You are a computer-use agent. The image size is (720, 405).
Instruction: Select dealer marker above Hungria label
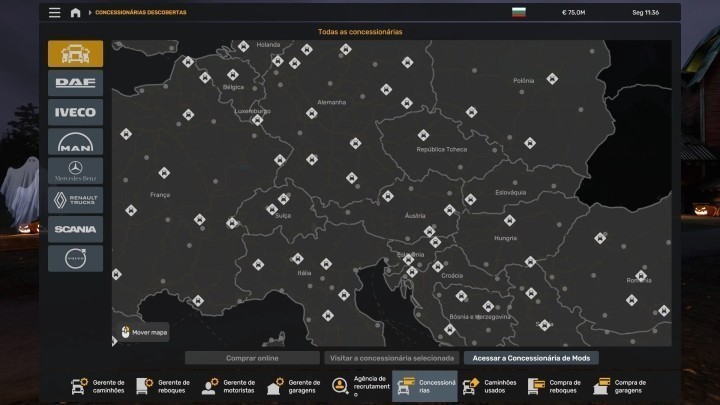[509, 220]
